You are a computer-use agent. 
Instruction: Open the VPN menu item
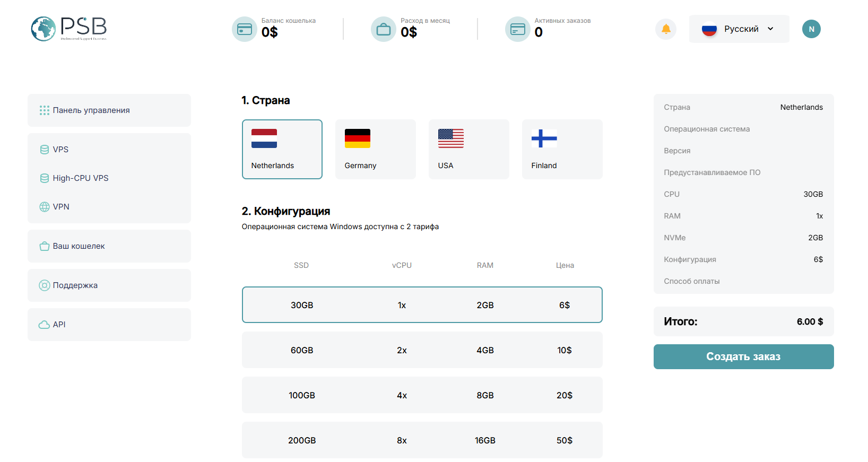click(61, 207)
